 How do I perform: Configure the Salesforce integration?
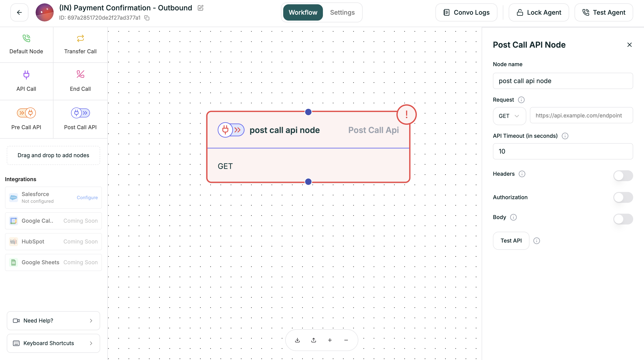click(87, 198)
